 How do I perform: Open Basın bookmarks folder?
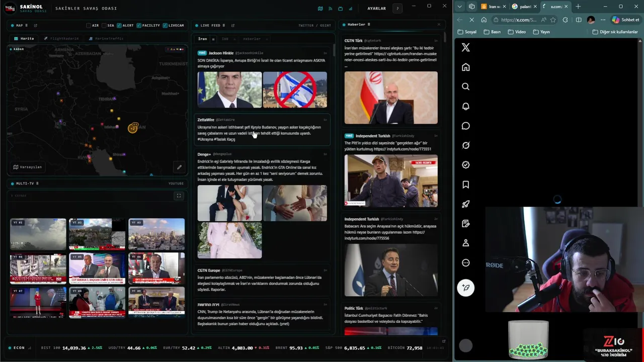pyautogui.click(x=492, y=32)
